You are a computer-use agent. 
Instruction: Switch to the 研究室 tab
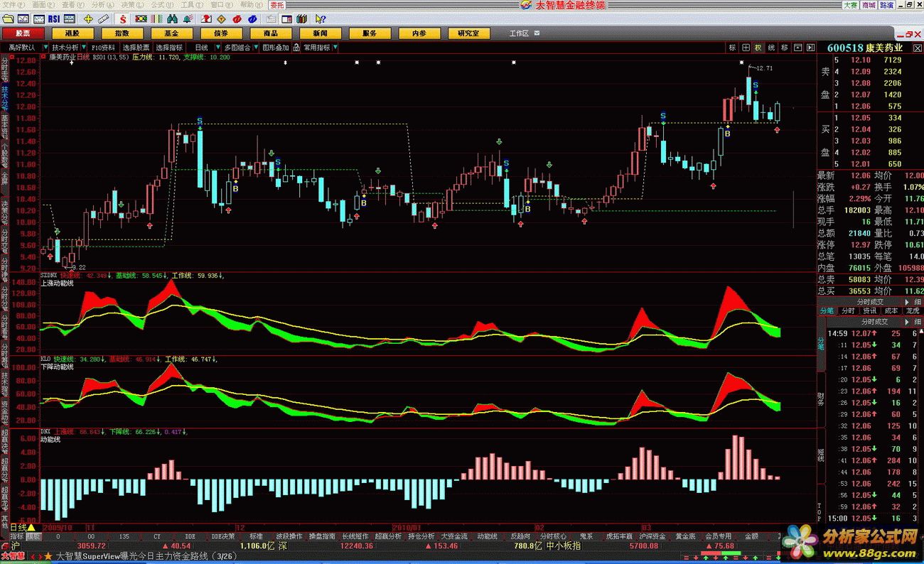click(469, 33)
